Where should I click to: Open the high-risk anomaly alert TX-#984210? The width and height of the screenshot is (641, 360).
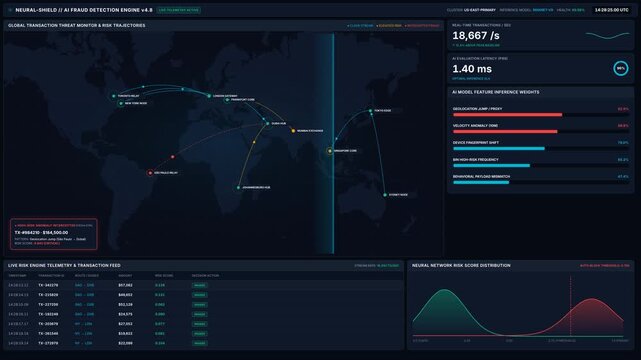54,234
